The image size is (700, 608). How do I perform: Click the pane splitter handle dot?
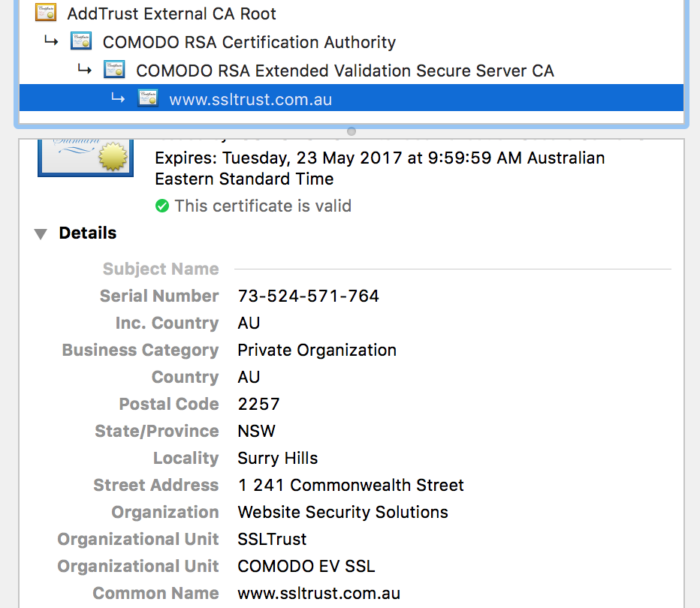[x=352, y=131]
